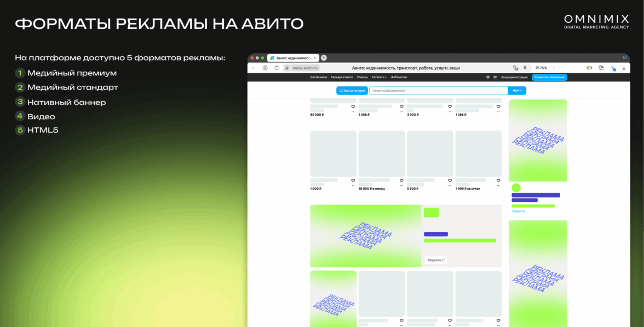Open more options for 1 000 ₽ listing

click(353, 185)
